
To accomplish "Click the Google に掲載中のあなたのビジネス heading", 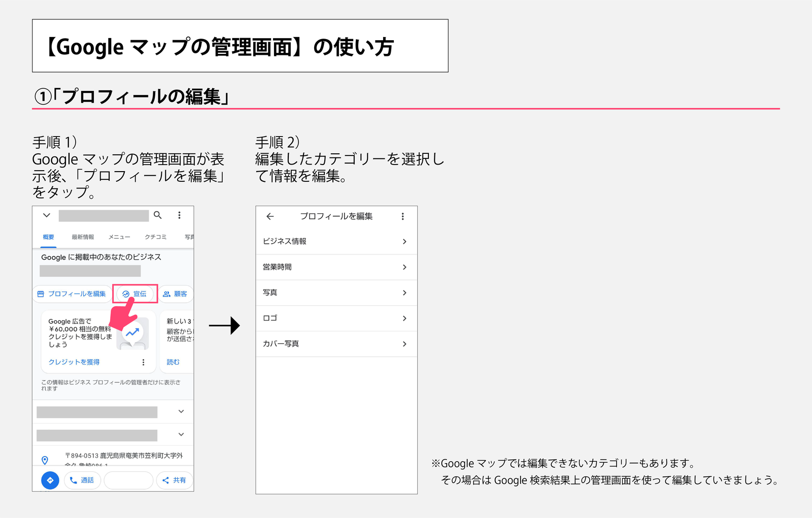I will point(101,257).
